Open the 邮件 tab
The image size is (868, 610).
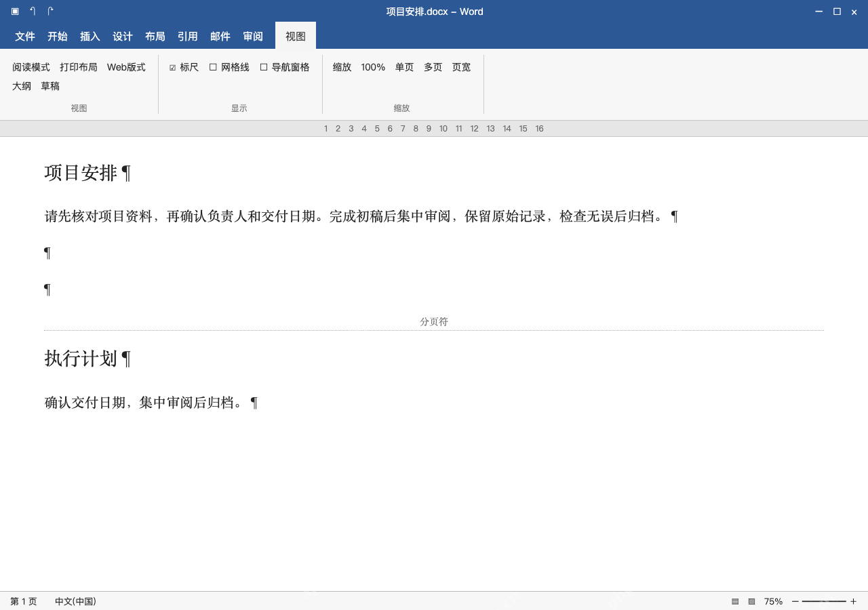click(x=220, y=37)
